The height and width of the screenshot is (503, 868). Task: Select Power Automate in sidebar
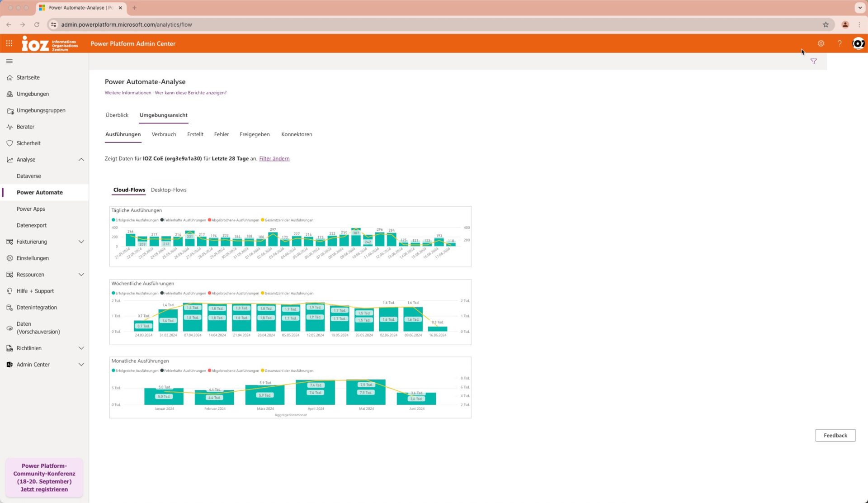pos(40,193)
